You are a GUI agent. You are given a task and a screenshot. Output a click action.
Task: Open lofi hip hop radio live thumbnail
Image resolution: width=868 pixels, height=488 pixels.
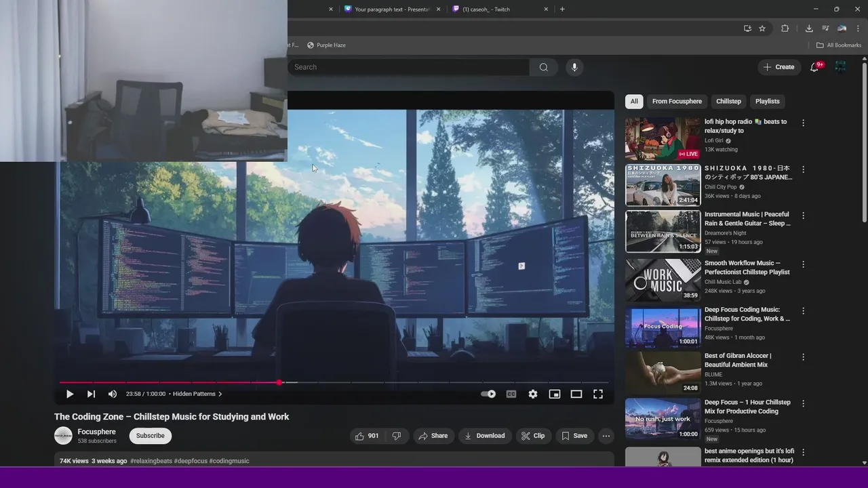(663, 139)
